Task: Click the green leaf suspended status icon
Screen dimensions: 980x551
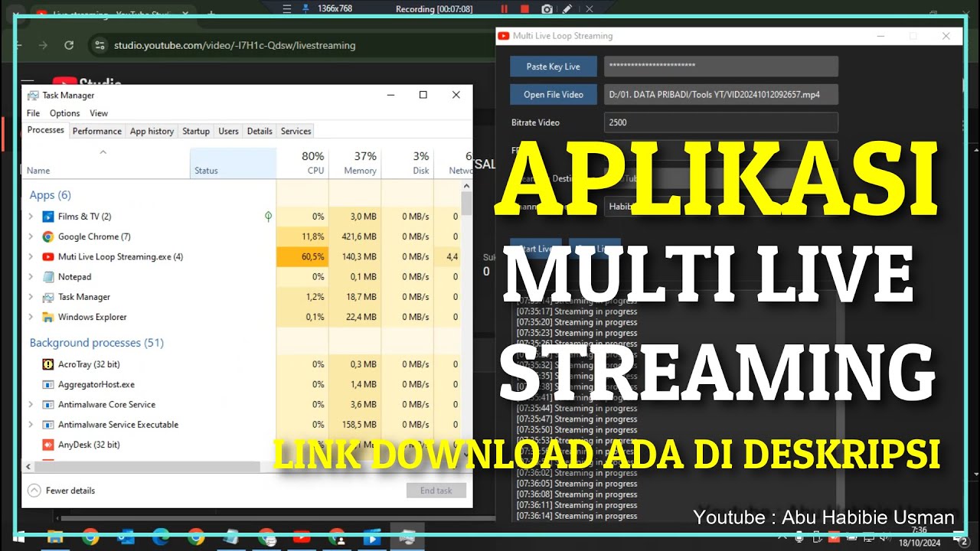Action: click(x=268, y=217)
